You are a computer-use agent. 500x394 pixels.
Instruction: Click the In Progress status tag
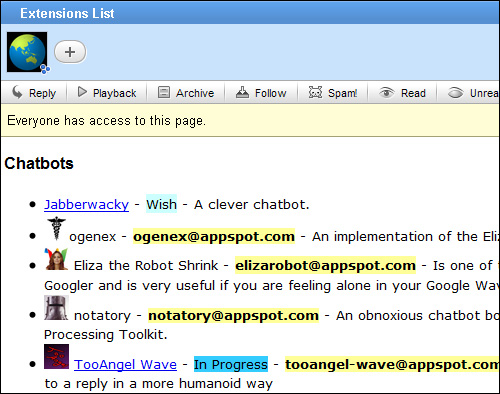[x=231, y=364]
